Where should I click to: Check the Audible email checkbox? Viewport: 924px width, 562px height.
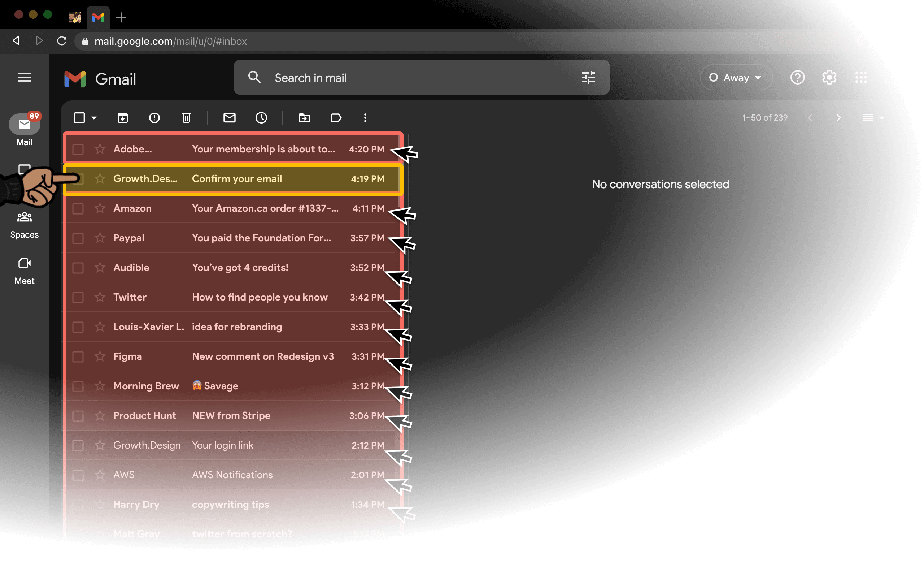78,268
